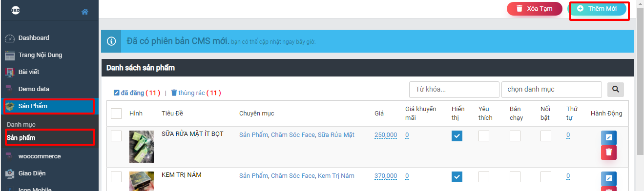Click the magnifier search button
This screenshot has width=644, height=191.
point(616,90)
